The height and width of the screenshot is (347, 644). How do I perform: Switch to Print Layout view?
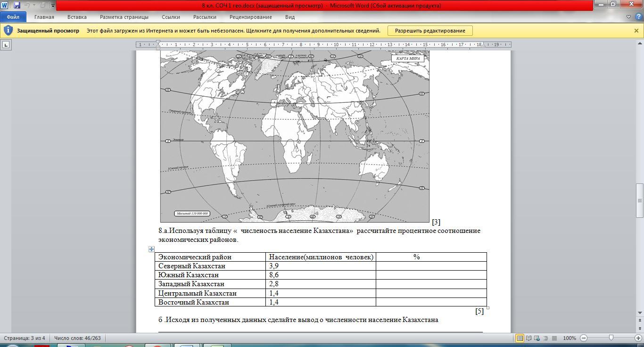click(520, 338)
